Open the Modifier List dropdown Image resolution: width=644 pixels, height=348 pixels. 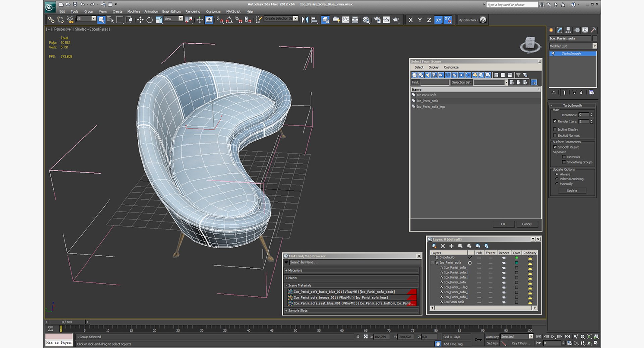(594, 46)
